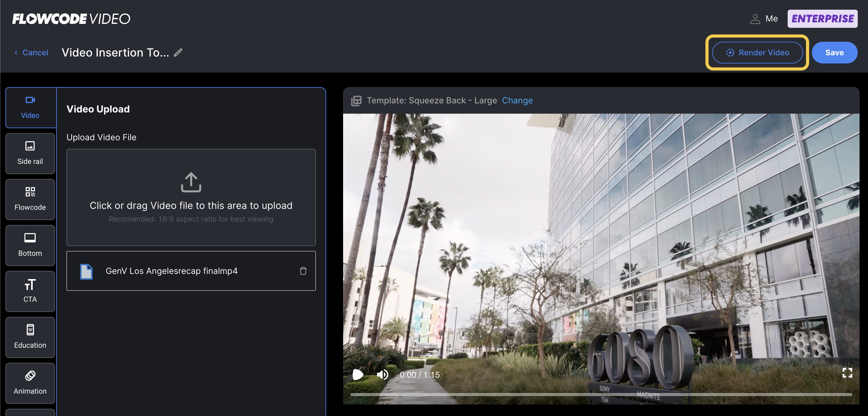The height and width of the screenshot is (416, 868).
Task: Play the preview video
Action: tap(358, 375)
